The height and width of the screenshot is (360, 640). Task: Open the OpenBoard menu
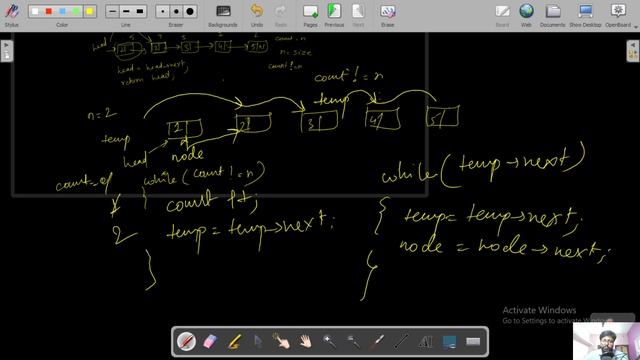pyautogui.click(x=618, y=15)
